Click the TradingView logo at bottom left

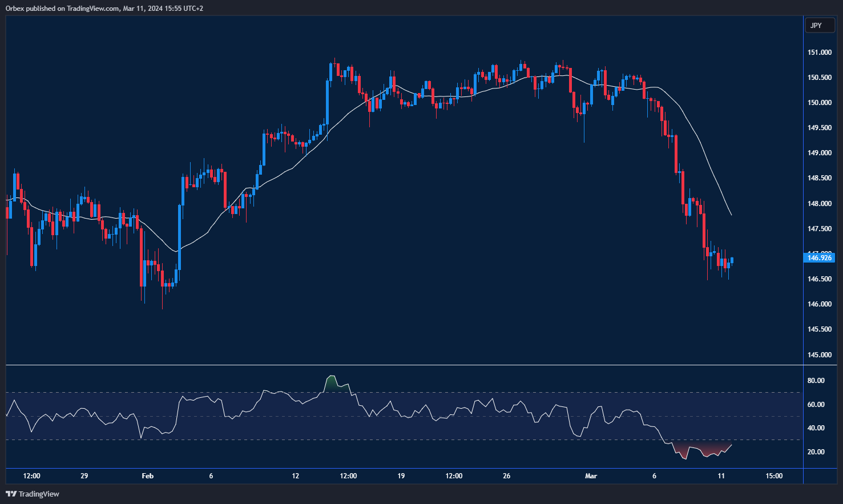33,494
